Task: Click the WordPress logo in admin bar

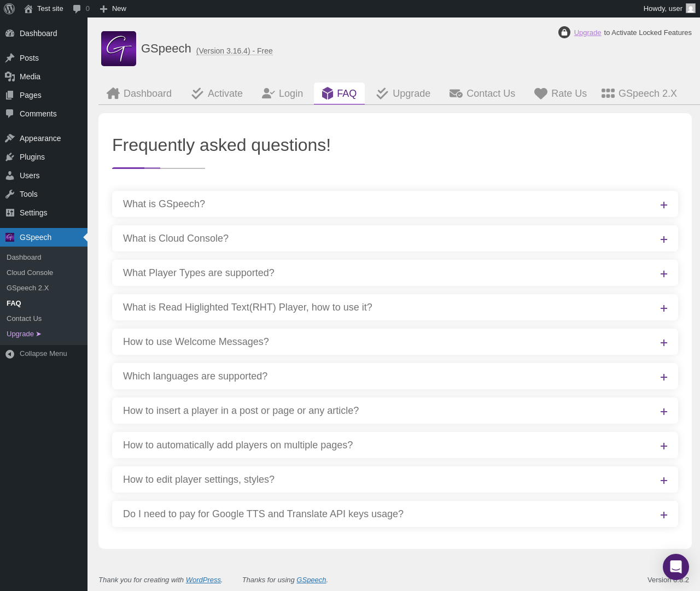Action: pos(9,9)
